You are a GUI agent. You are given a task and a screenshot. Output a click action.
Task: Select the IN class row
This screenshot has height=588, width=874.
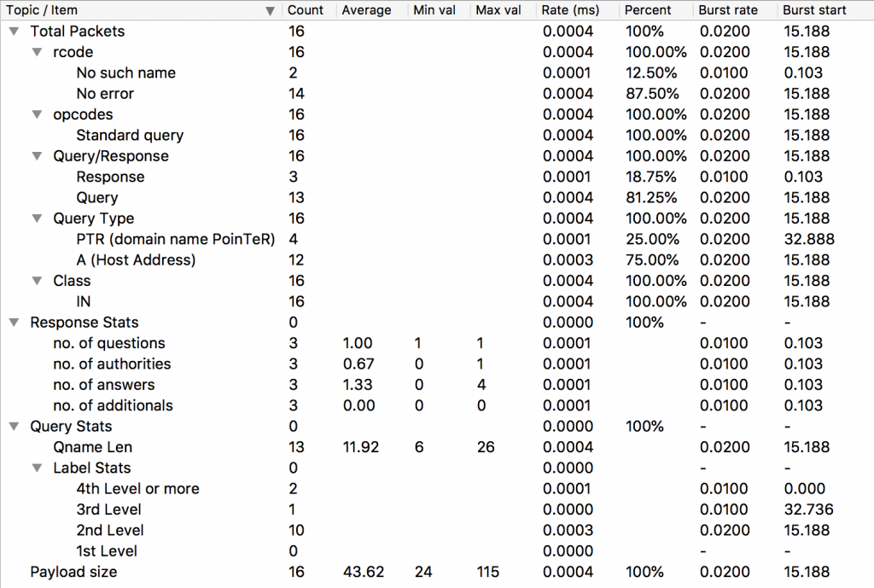437,302
